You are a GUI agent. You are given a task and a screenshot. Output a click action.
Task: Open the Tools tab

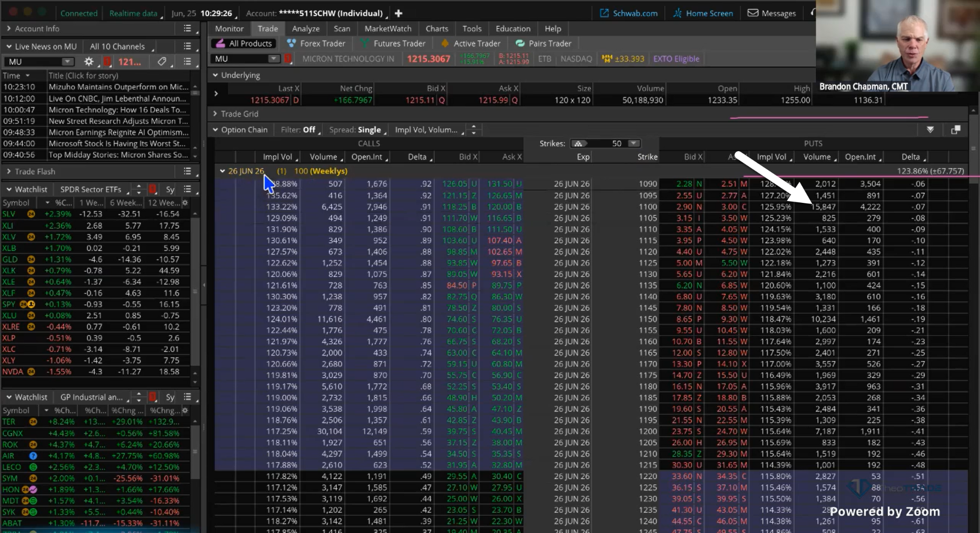pos(472,29)
